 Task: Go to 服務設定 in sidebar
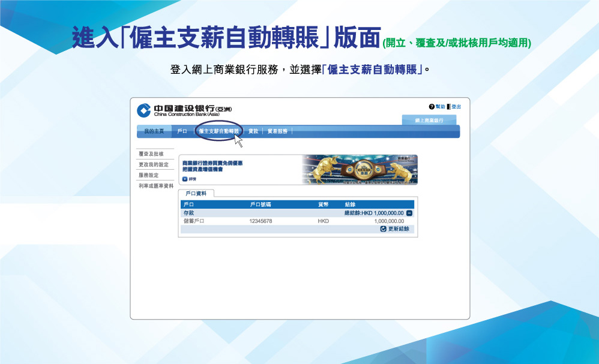pyautogui.click(x=149, y=175)
